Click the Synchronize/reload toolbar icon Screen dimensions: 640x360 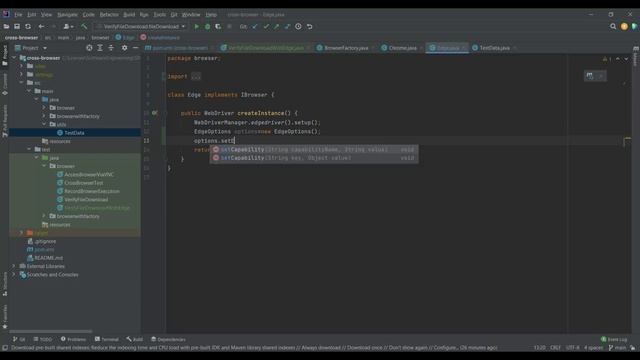28,27
